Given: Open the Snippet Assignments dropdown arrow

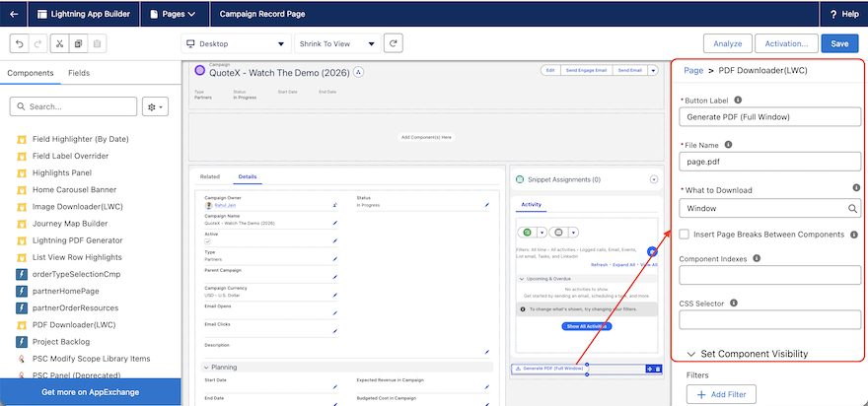Looking at the screenshot, I should coord(654,179).
